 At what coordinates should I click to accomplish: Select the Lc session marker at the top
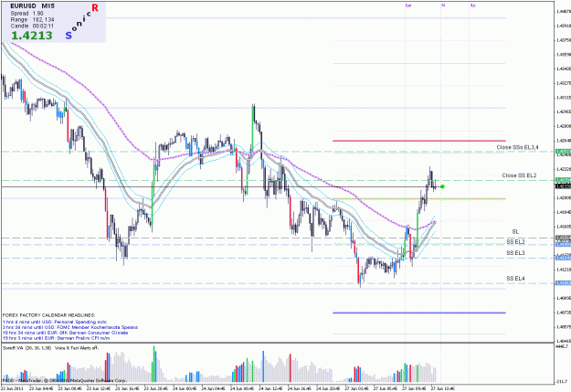472,5
